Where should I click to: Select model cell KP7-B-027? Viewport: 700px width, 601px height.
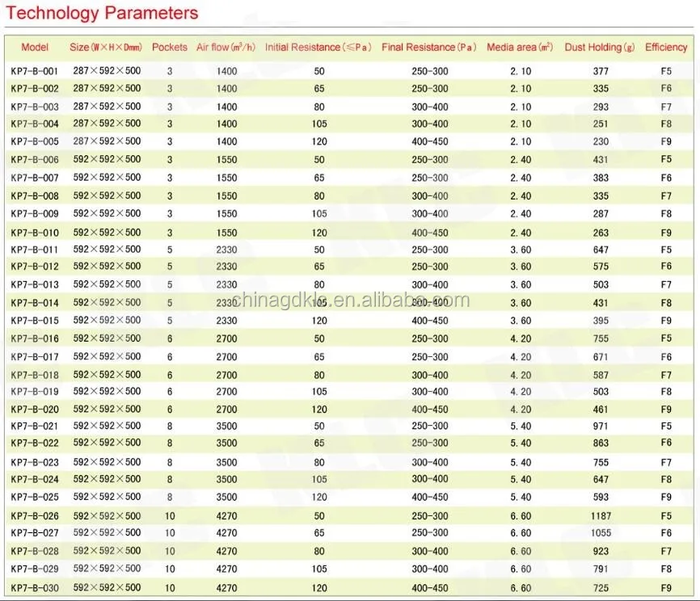35,533
